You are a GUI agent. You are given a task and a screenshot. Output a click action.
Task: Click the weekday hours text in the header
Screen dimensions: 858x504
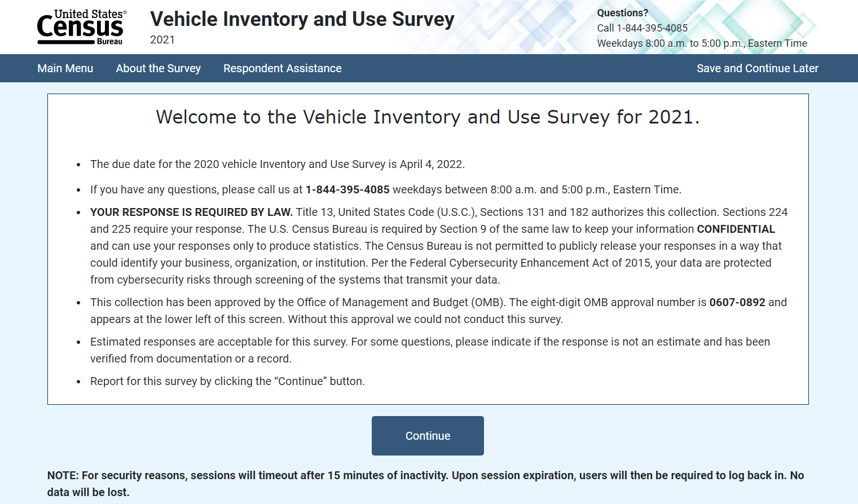click(702, 43)
